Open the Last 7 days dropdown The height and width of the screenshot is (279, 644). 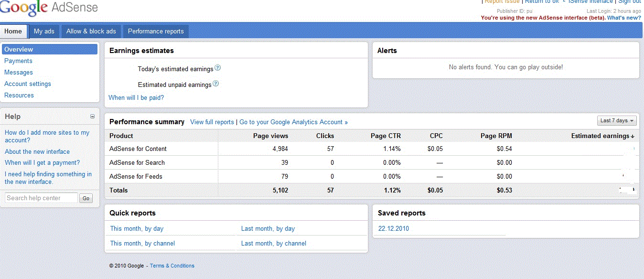tap(617, 121)
